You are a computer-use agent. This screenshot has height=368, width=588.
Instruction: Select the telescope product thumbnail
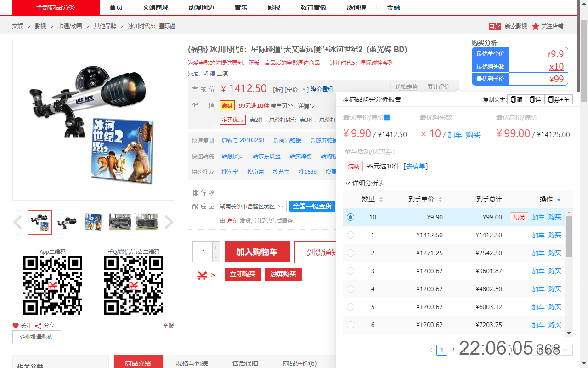(67, 222)
